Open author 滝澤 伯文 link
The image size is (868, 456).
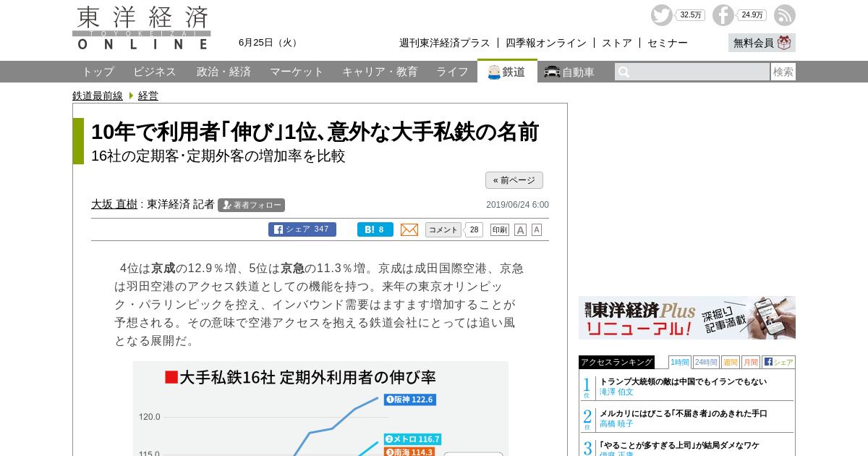click(616, 392)
